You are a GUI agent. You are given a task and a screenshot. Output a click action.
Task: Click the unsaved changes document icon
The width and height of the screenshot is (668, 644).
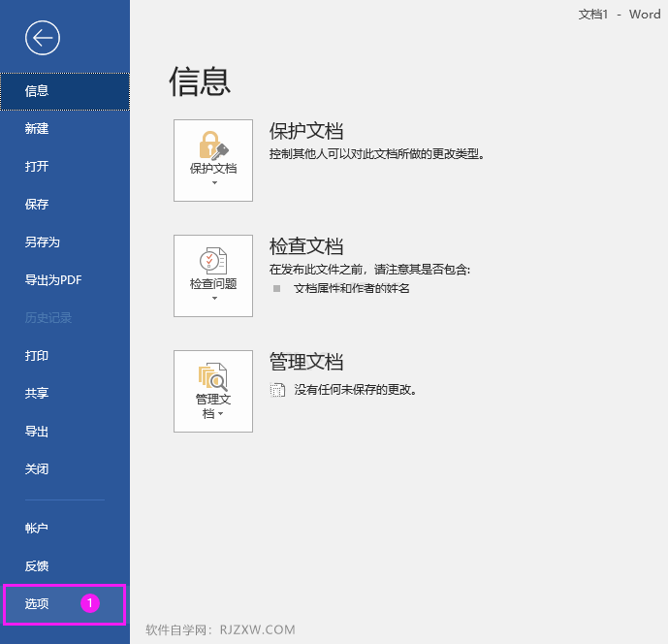click(277, 390)
